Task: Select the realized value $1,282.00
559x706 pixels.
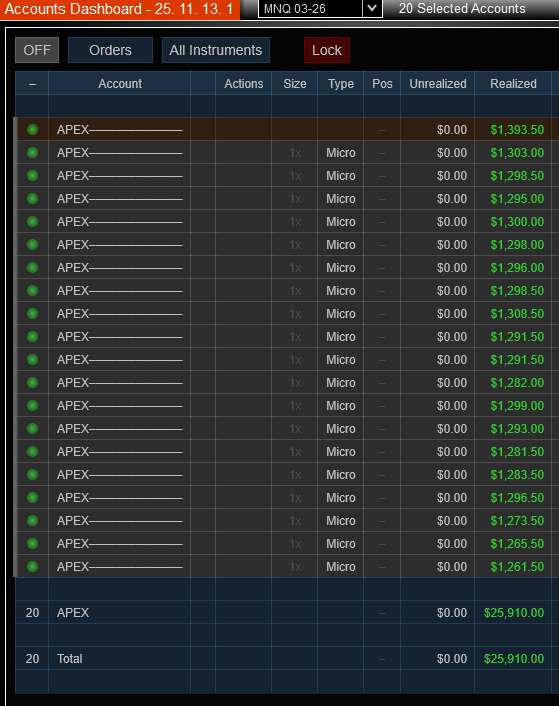Action: (517, 383)
